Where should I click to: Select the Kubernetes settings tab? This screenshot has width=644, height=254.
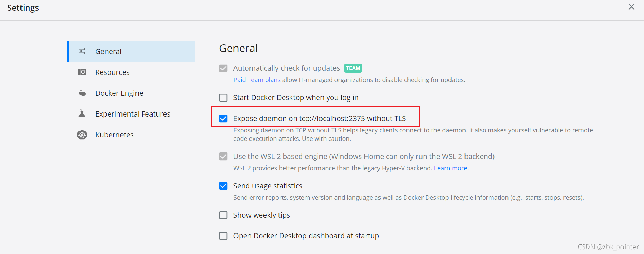coord(114,135)
